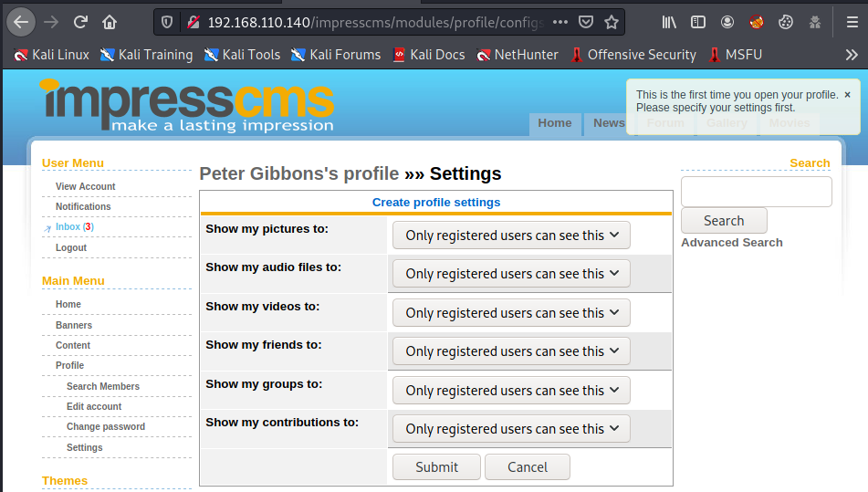Click the search text field

[x=756, y=192]
